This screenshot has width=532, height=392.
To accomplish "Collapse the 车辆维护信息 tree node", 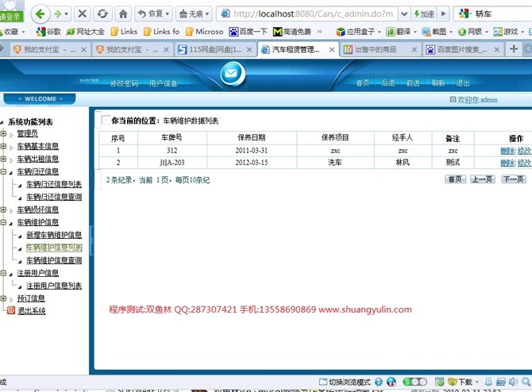I will pos(3,222).
